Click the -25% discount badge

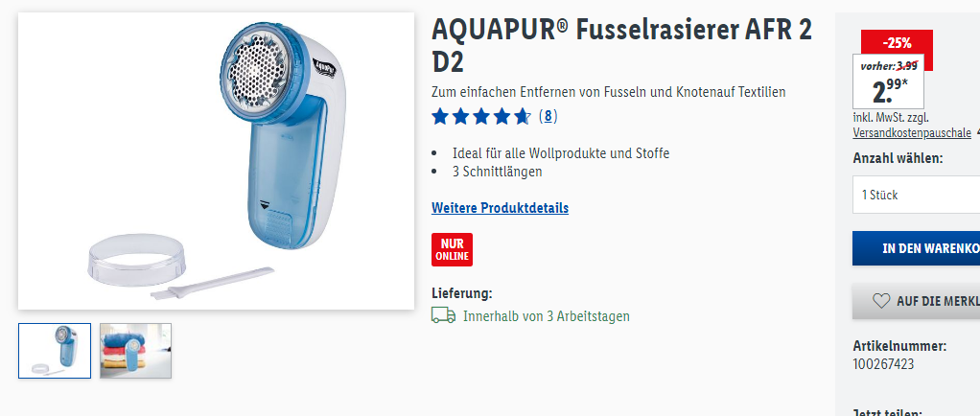click(897, 43)
